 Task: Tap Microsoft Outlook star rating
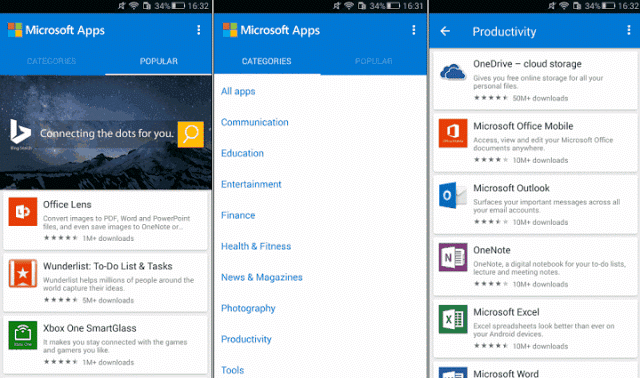click(x=491, y=222)
